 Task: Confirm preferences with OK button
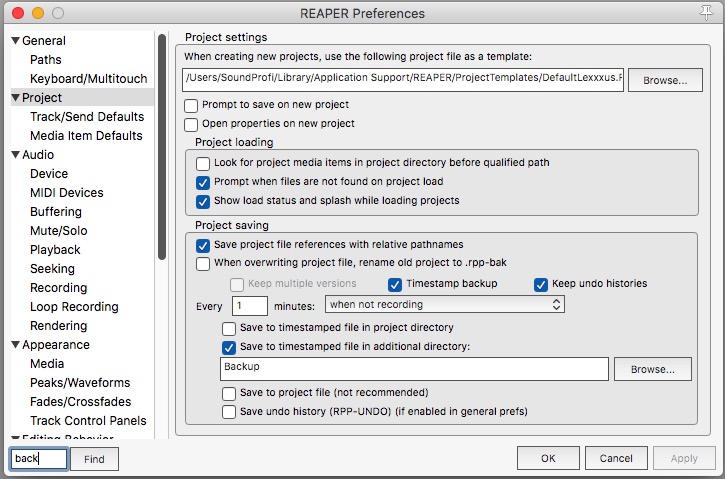tap(548, 459)
